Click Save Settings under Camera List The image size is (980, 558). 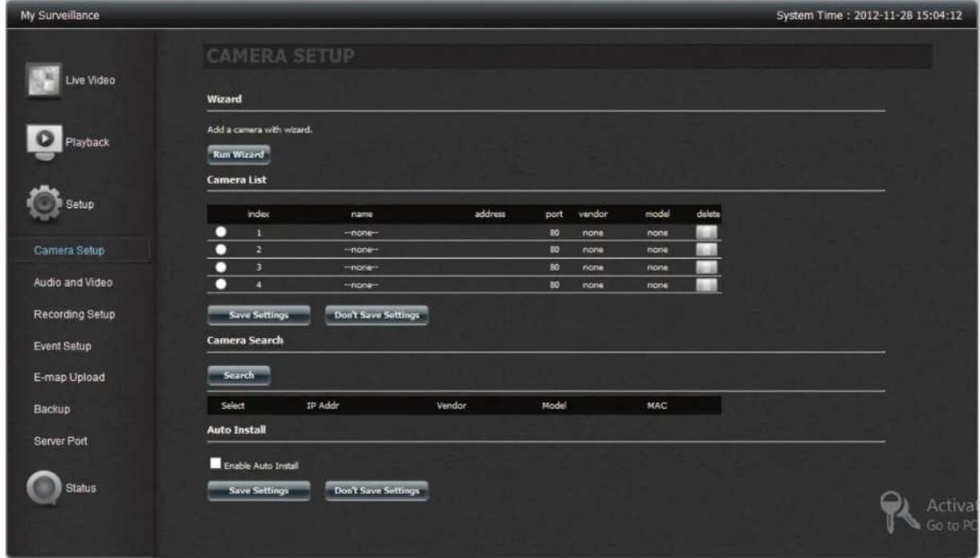[258, 316]
